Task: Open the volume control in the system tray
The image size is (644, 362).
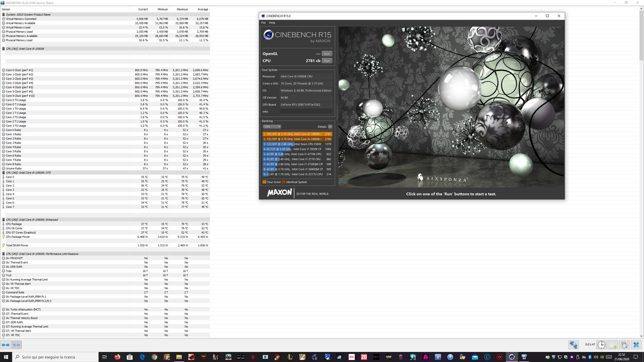Action: point(596,356)
